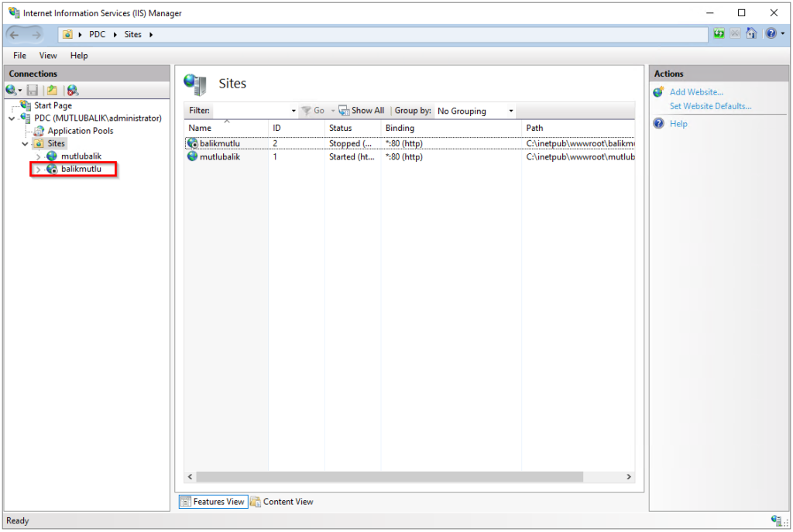Select balikmutlu site in Connections tree
Image resolution: width=793 pixels, height=532 pixels.
[x=81, y=169]
